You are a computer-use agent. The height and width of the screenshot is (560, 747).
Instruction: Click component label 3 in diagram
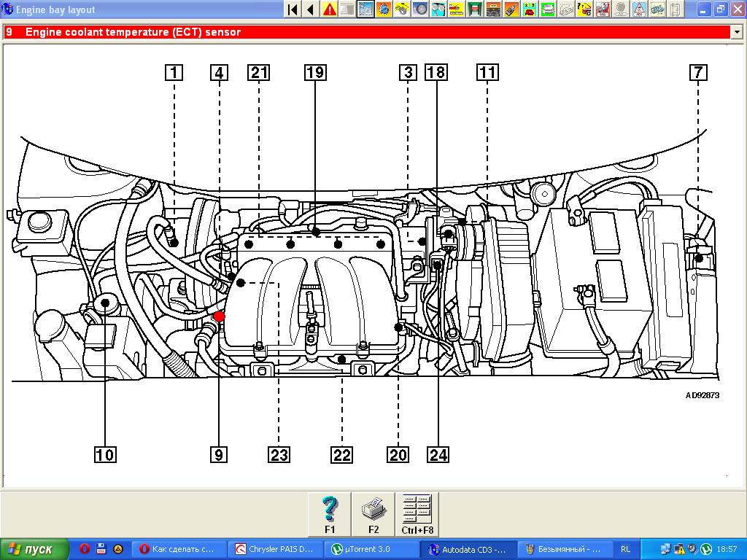[409, 72]
